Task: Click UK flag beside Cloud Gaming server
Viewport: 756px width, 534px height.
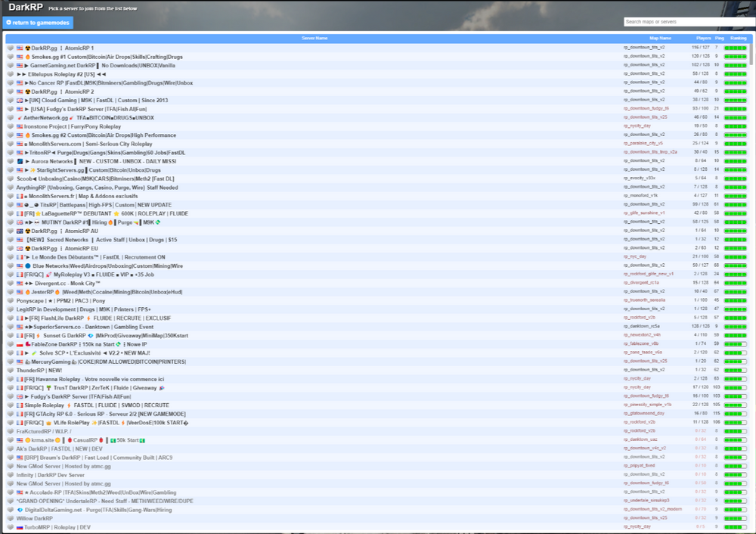Action: click(20, 100)
